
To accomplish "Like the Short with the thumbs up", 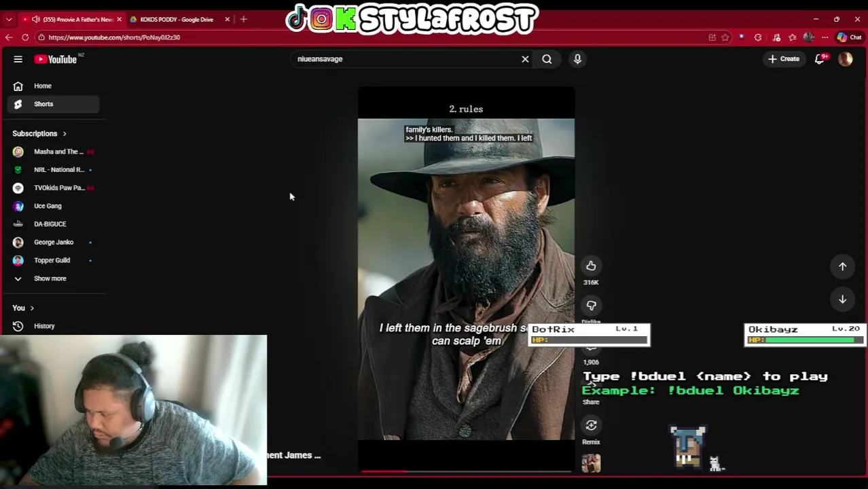I will [x=591, y=266].
